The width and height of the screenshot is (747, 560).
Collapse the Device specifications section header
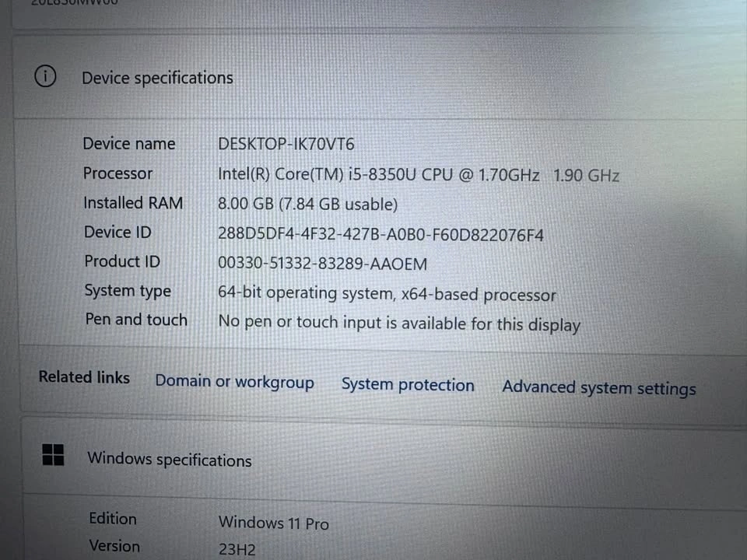157,78
